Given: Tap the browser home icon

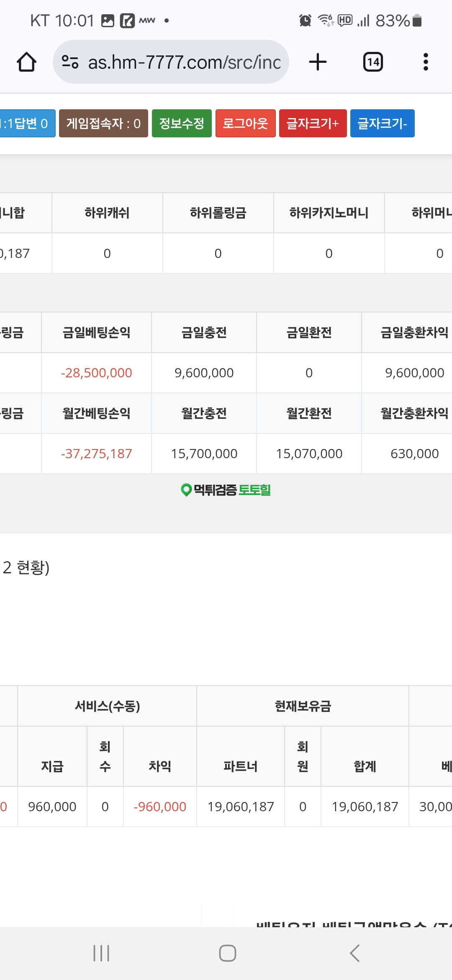Looking at the screenshot, I should pyautogui.click(x=26, y=62).
